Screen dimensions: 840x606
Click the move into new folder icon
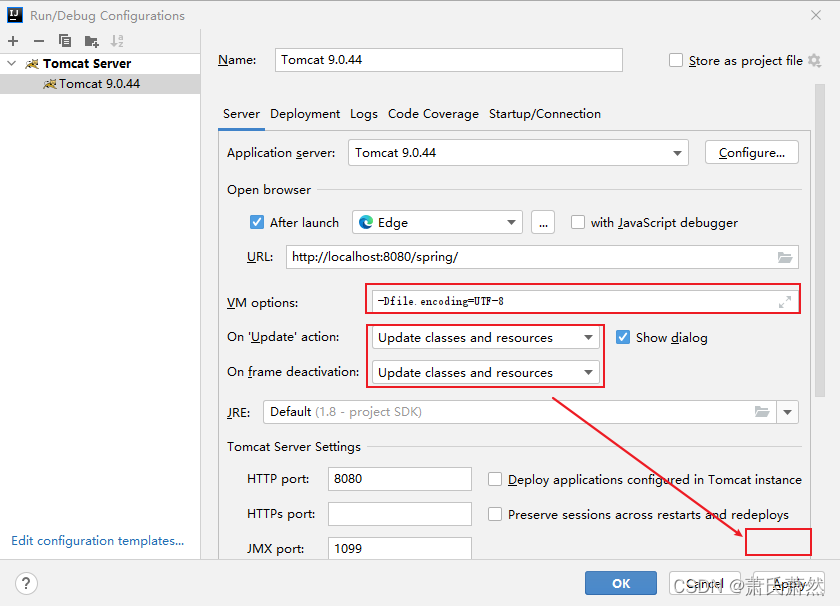coord(92,41)
